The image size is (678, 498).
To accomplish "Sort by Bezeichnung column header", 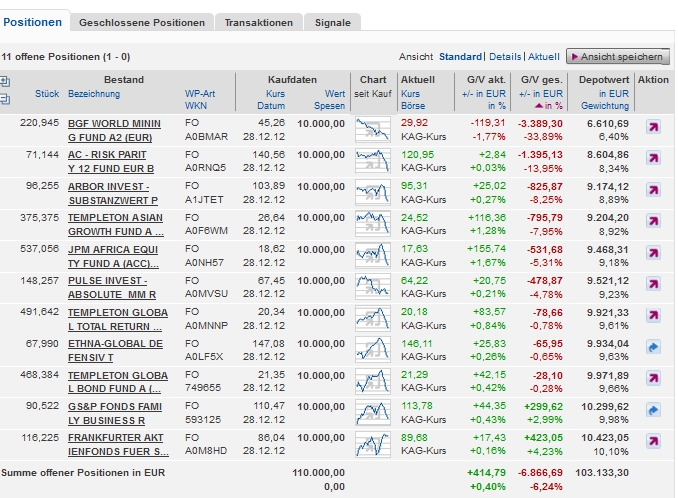I will (x=94, y=94).
